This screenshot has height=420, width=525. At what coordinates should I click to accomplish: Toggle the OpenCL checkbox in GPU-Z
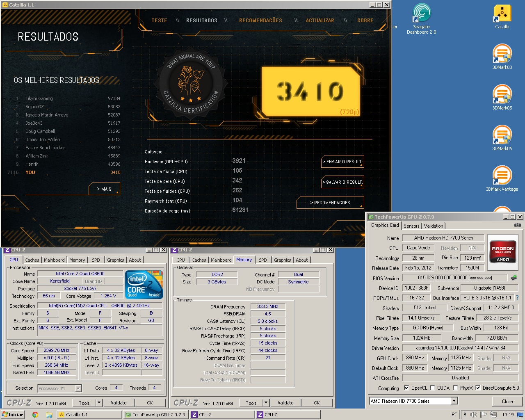coord(406,388)
